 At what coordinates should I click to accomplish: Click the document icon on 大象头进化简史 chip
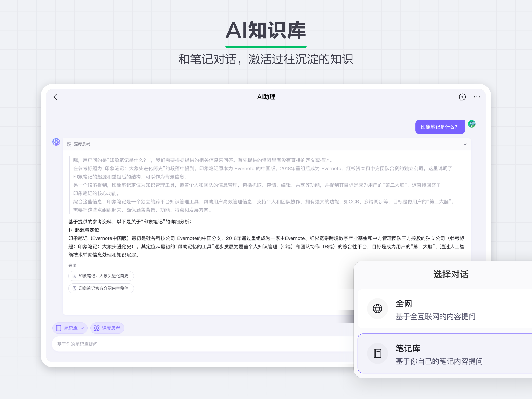[75, 276]
